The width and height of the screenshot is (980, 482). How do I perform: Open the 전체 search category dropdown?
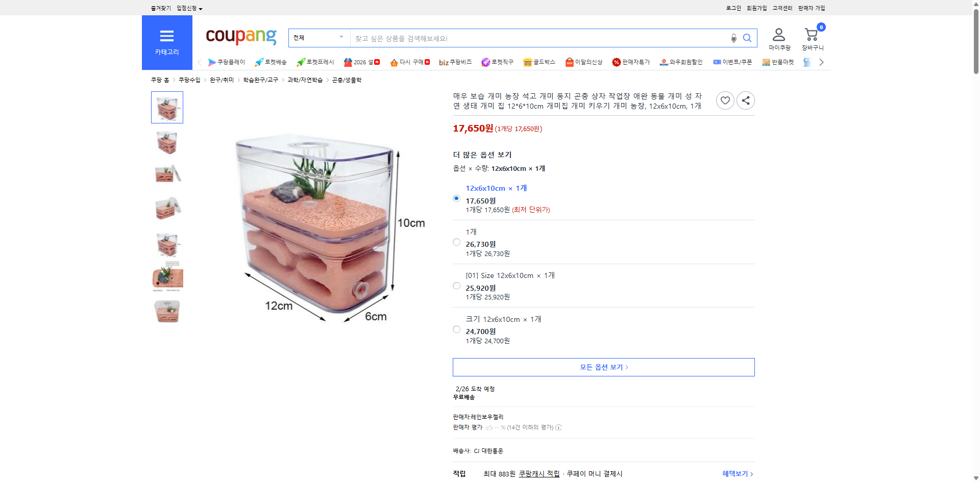point(318,38)
